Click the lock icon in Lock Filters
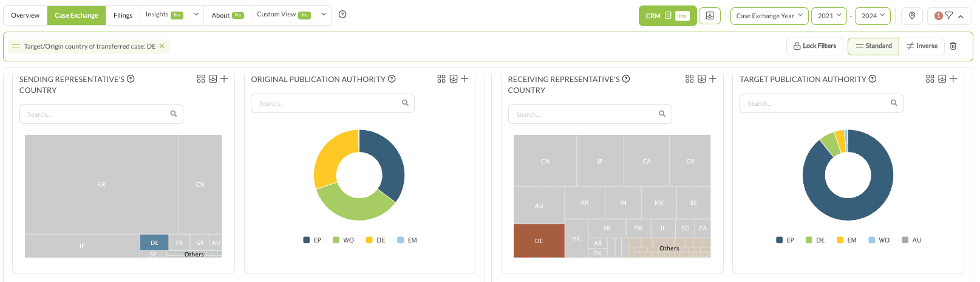Image resolution: width=980 pixels, height=282 pixels. 797,46
